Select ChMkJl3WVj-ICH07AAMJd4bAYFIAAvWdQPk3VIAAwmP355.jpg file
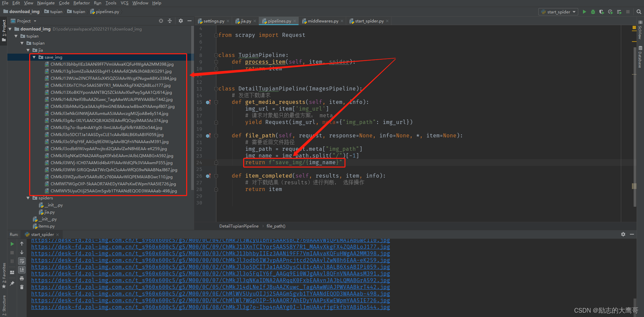 pos(109,163)
